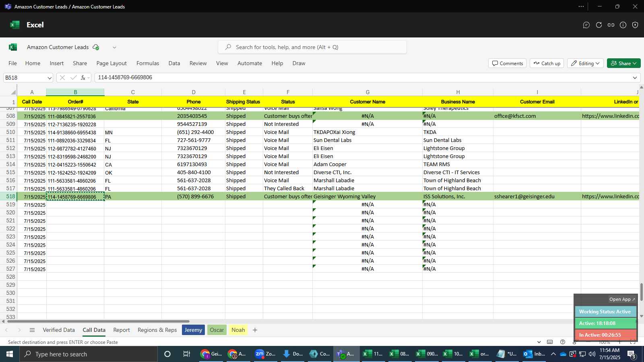Switch to the Noah sheet tab
The width and height of the screenshot is (644, 362).
coord(238,330)
